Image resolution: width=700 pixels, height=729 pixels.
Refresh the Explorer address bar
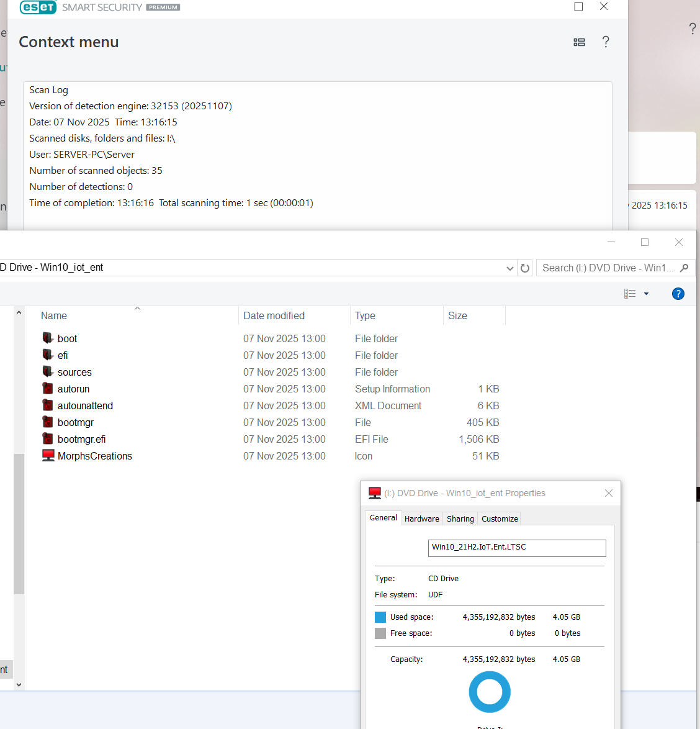coord(525,268)
